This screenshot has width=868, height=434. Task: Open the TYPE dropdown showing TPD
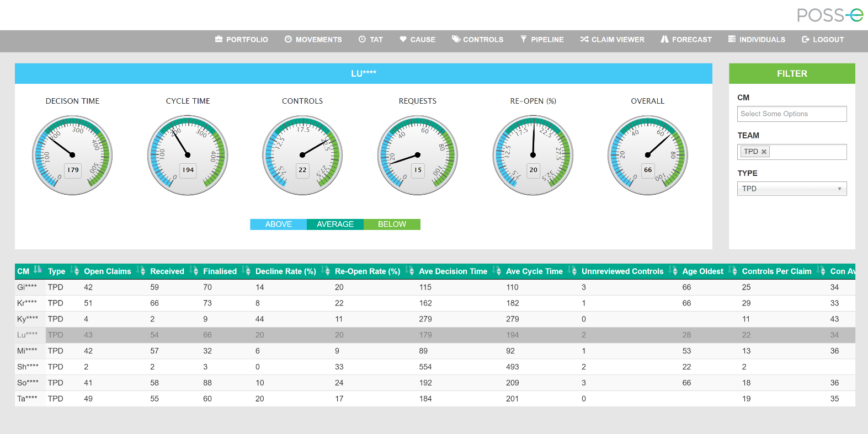pos(791,189)
